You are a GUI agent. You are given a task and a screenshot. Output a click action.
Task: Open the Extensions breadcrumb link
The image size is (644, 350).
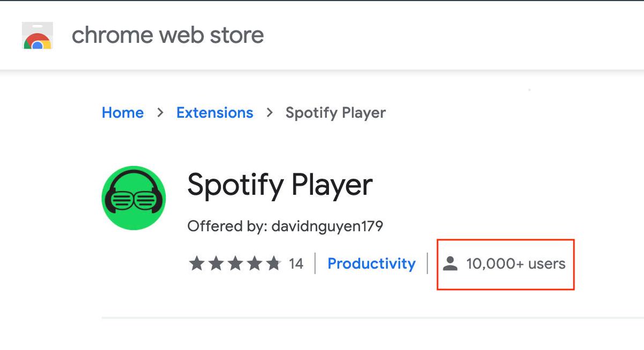[215, 113]
